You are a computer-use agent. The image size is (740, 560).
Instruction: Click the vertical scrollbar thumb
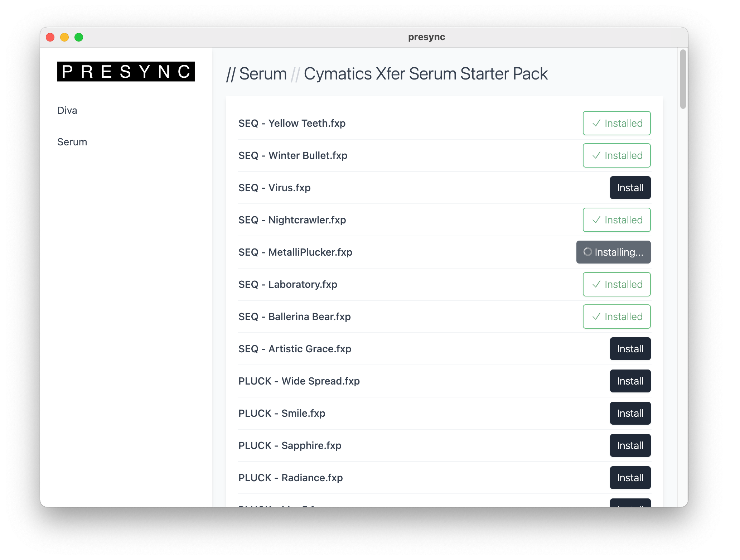683,79
